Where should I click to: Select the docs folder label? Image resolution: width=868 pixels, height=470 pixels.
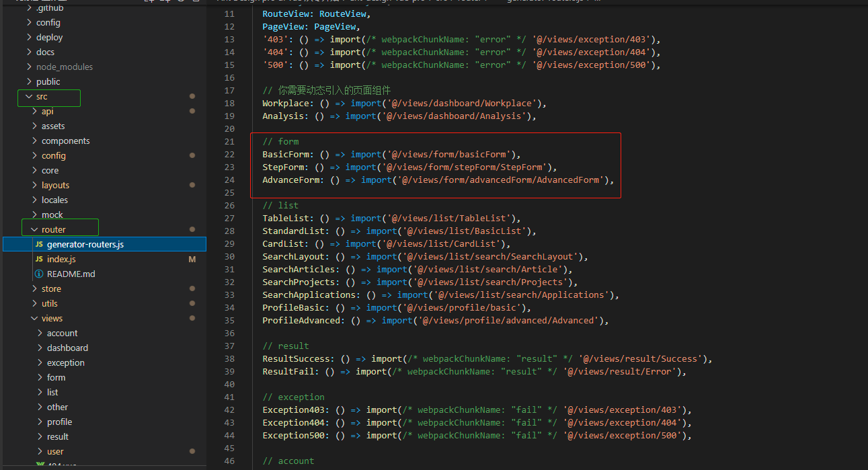(x=45, y=52)
